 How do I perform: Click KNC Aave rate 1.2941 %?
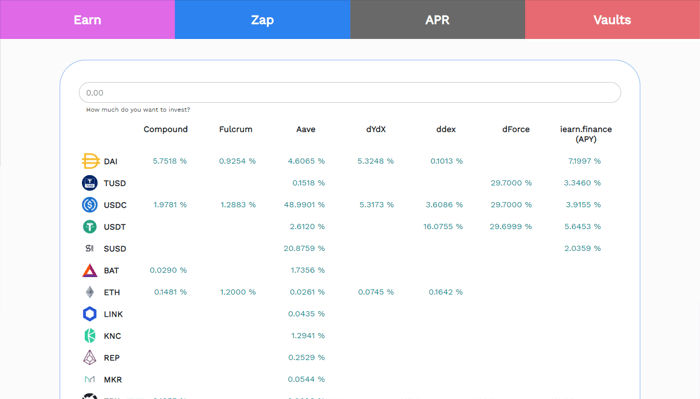point(308,336)
